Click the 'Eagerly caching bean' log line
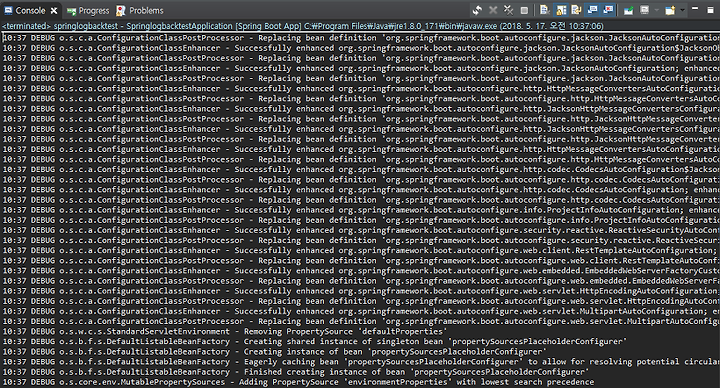This screenshot has height=388, width=720. pyautogui.click(x=361, y=362)
